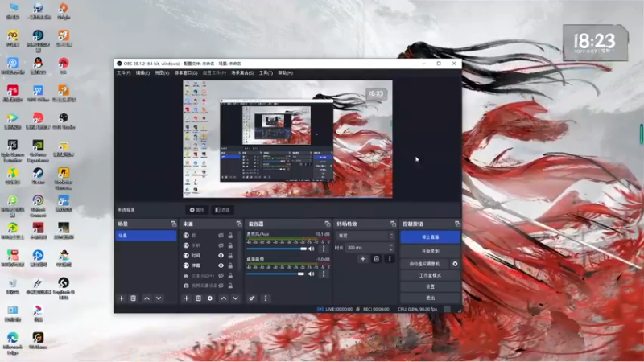Toggle lock on 手机 source
Image resolution: width=644 pixels, height=362 pixels.
[x=230, y=245]
